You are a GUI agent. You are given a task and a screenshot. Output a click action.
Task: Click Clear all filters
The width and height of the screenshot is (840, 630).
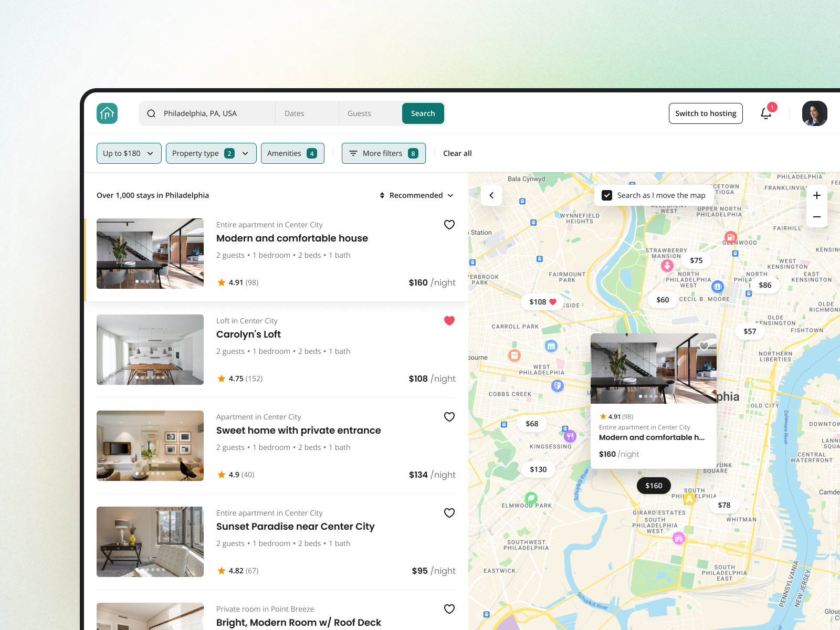click(457, 153)
